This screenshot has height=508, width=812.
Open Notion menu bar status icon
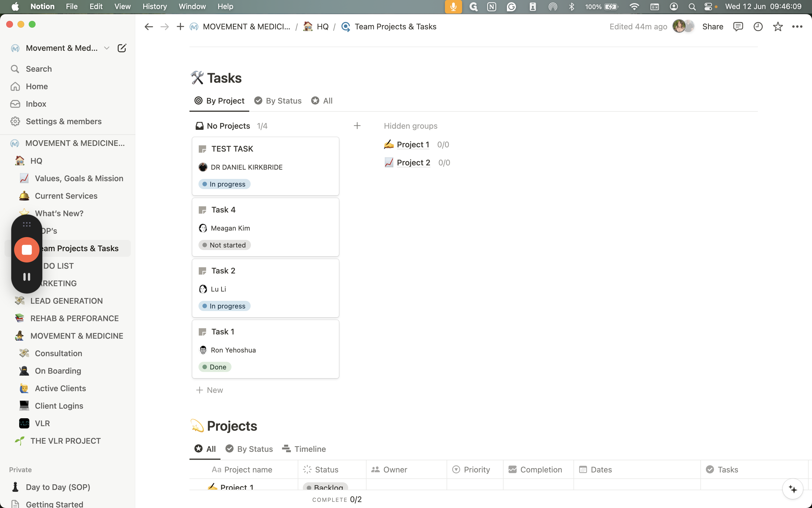coord(491,7)
